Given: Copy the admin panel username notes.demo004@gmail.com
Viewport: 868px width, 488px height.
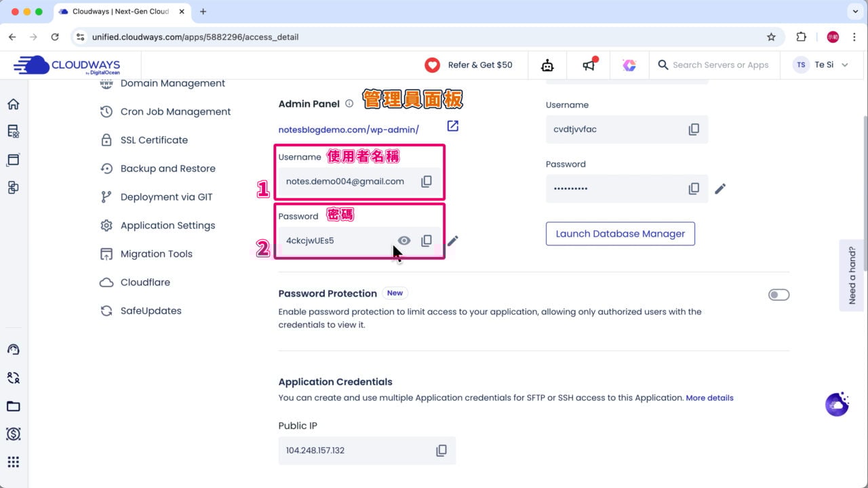Looking at the screenshot, I should 427,181.
